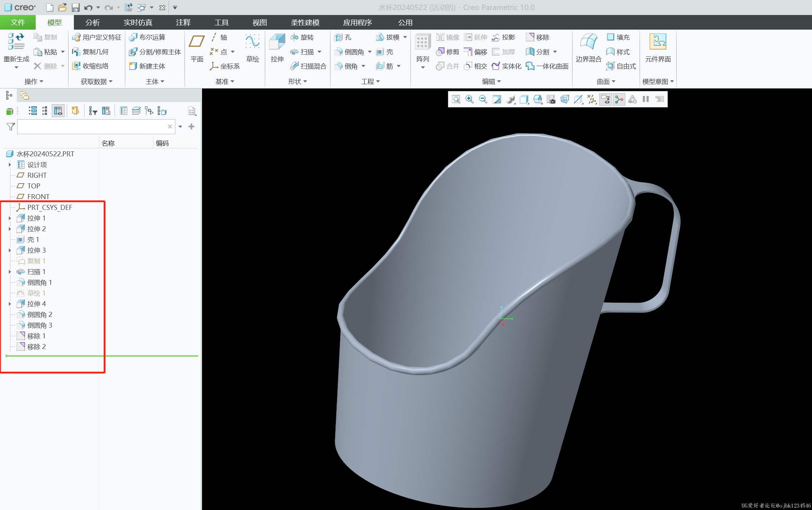
Task: Click the 复制几何 button
Action: [x=90, y=52]
